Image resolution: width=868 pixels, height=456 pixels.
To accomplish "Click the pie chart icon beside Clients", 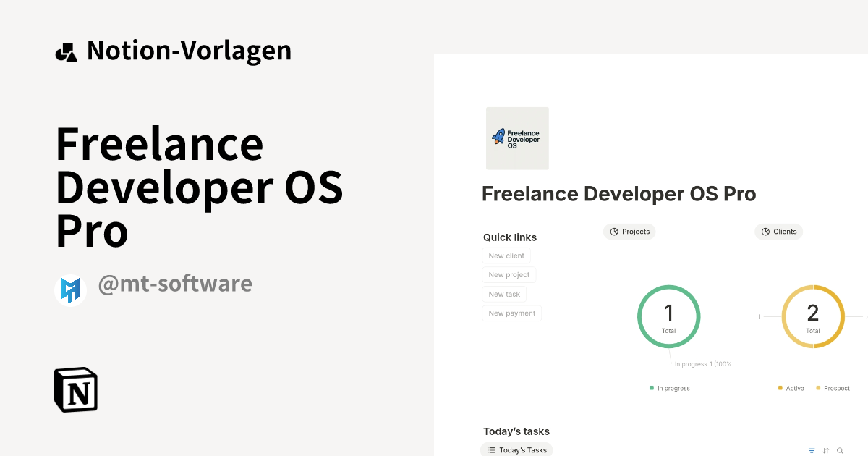I will [x=765, y=232].
